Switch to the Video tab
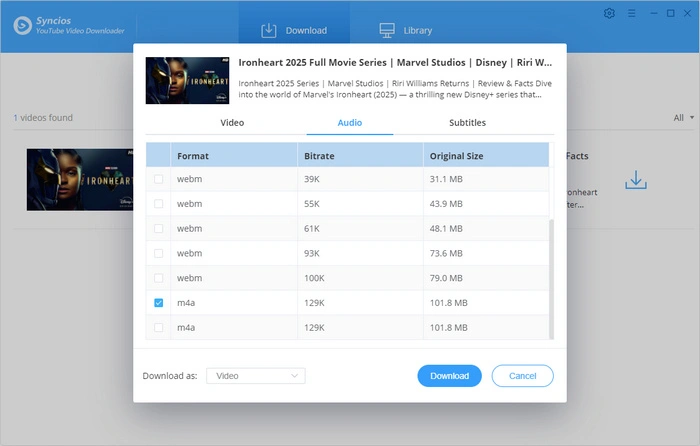 tap(232, 123)
